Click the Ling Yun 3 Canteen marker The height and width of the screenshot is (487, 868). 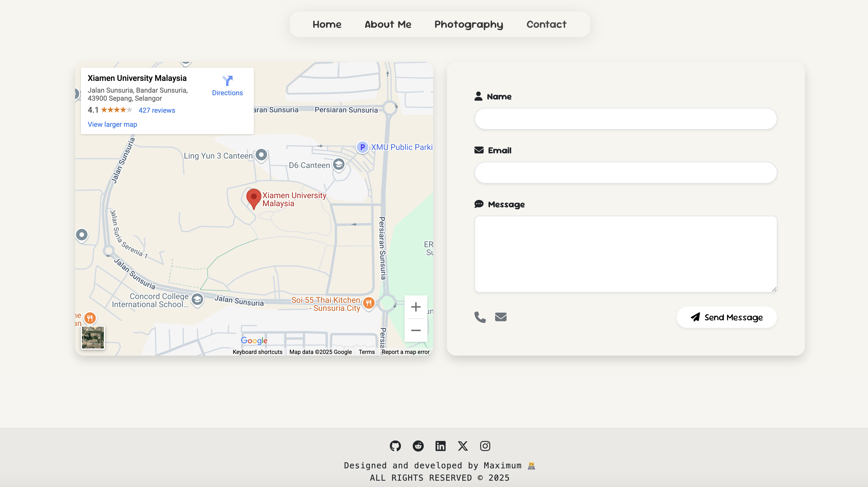click(x=261, y=155)
